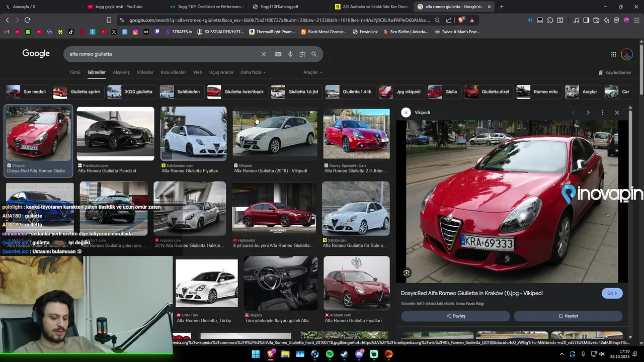Open Steam from the taskbar
Image resolution: width=644 pixels, height=362 pixels.
click(x=344, y=354)
